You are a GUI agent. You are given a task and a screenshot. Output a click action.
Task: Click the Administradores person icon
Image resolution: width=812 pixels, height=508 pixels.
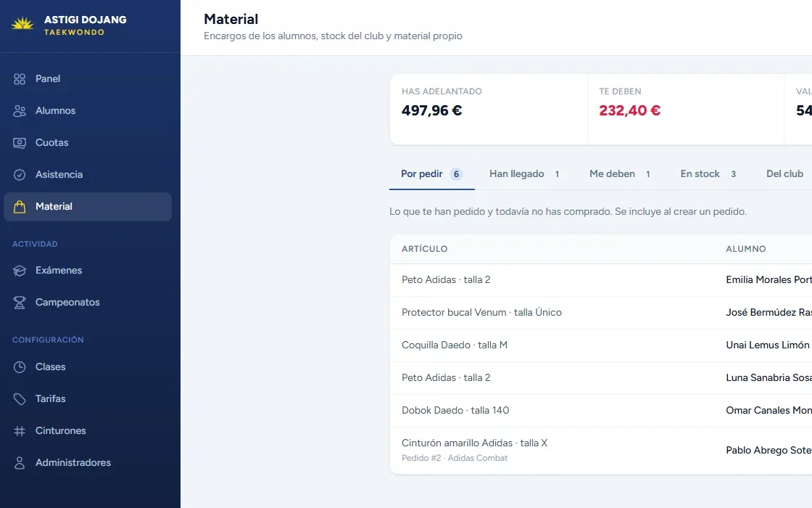point(19,463)
